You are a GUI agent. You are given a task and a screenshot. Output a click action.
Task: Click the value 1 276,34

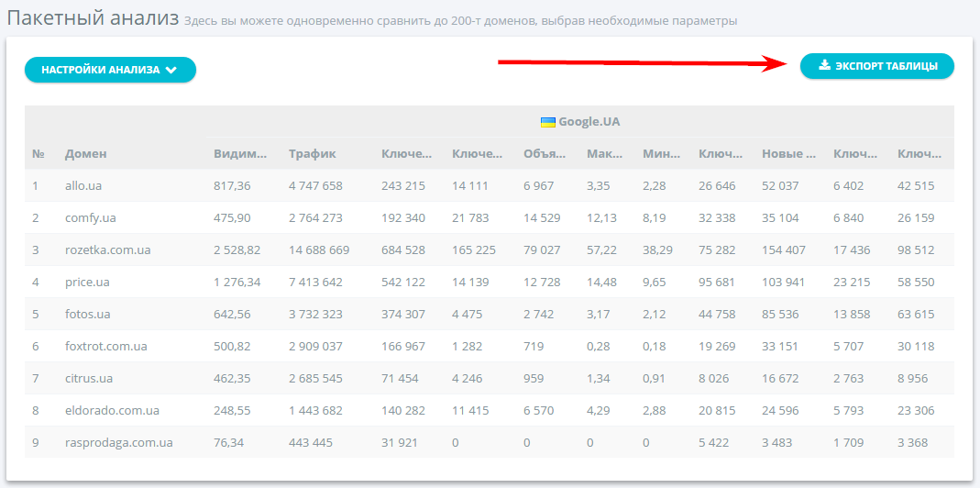pyautogui.click(x=237, y=283)
